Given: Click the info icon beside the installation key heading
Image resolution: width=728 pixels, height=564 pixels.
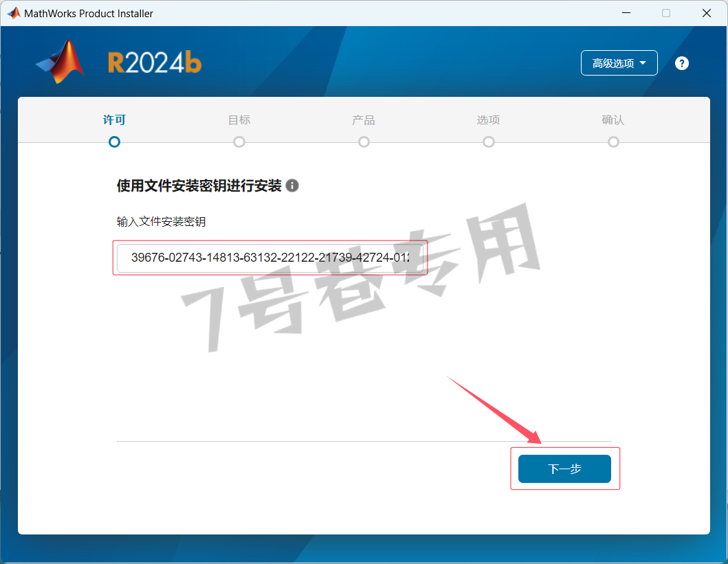Looking at the screenshot, I should click(292, 185).
